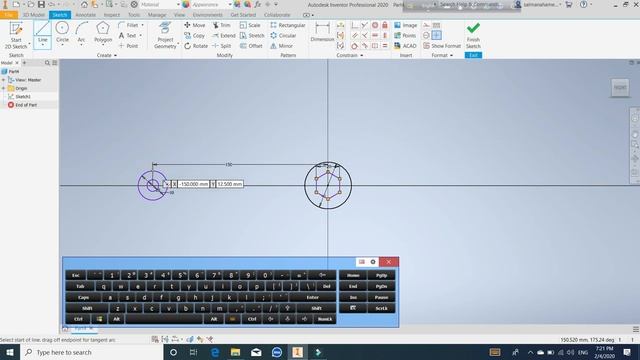Insert an Image into the sketch

405,25
